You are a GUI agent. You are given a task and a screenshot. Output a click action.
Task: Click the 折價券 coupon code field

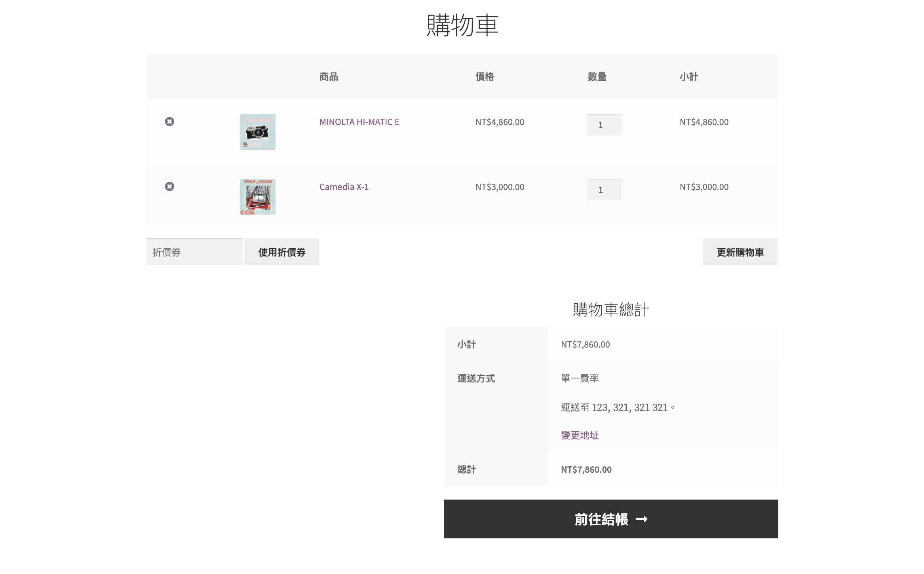tap(194, 252)
